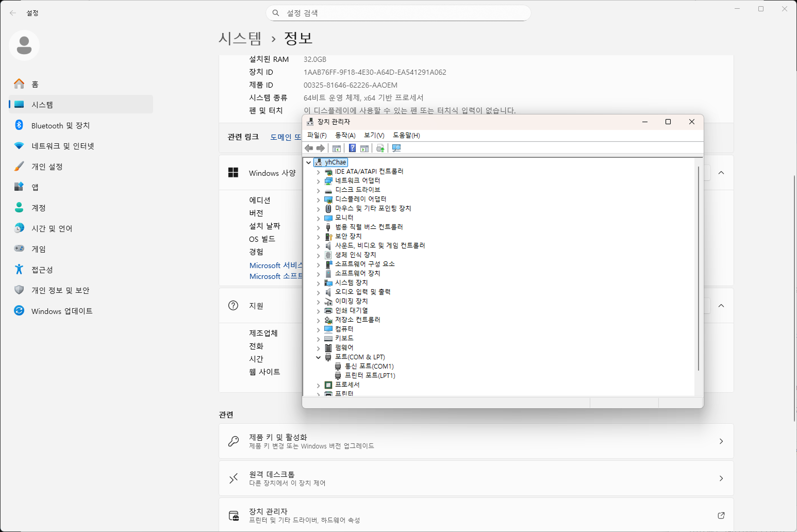Open 제품 키 및 활성화

(x=475, y=441)
